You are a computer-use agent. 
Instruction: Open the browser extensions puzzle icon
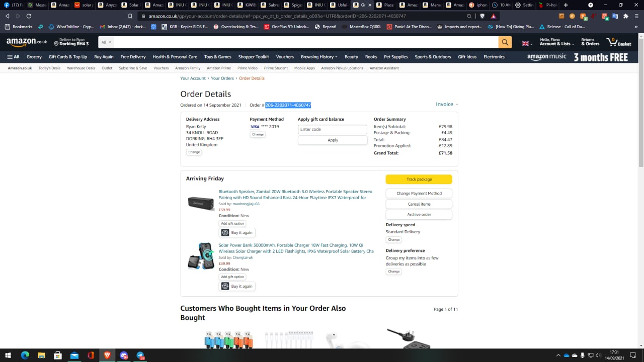pos(625,16)
